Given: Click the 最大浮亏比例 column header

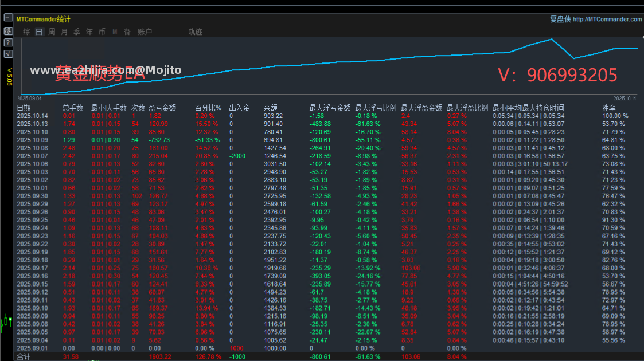Looking at the screenshot, I should pos(376,108).
